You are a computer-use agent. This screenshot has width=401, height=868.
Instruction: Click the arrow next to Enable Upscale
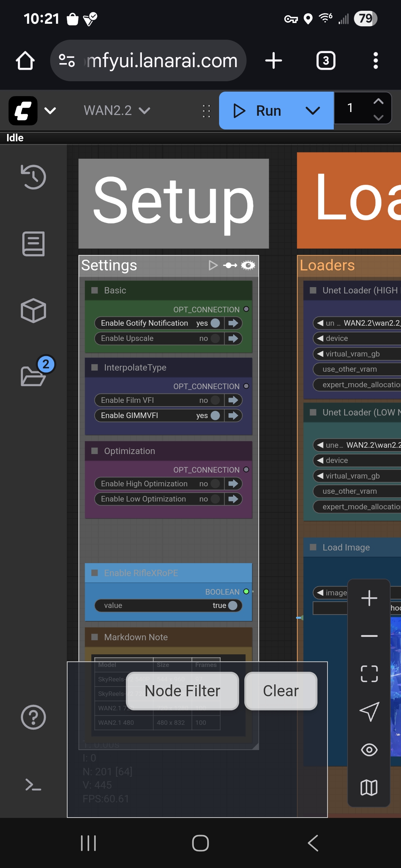pyautogui.click(x=233, y=338)
